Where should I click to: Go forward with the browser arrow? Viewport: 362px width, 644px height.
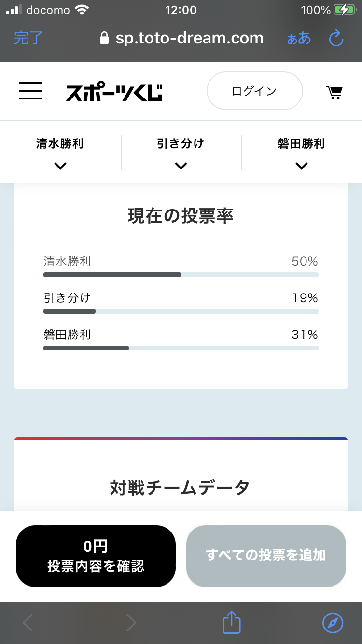131,623
